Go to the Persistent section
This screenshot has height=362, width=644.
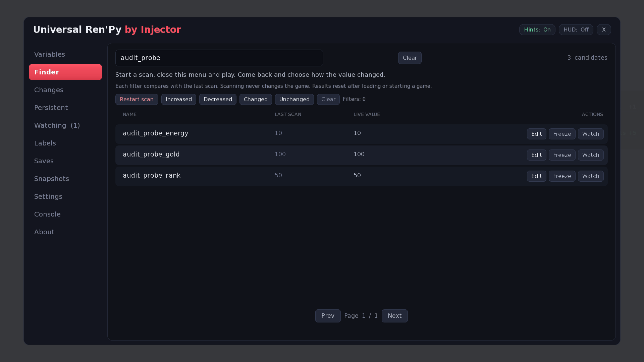[x=65, y=108]
